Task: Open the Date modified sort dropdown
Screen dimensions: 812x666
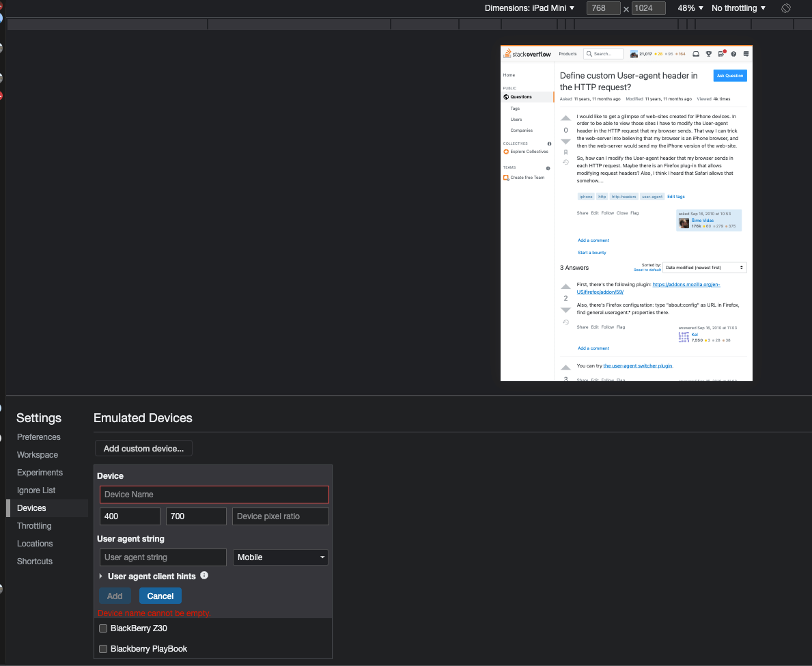Action: (x=704, y=268)
